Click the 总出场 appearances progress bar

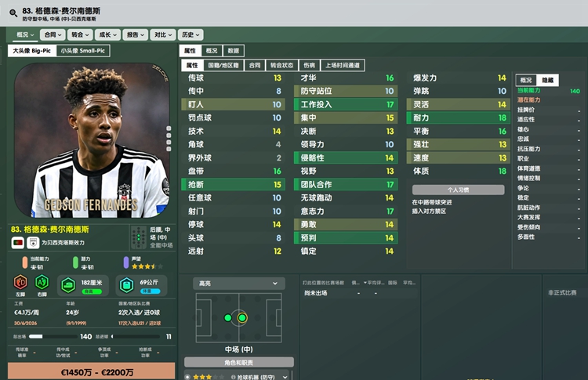53,337
